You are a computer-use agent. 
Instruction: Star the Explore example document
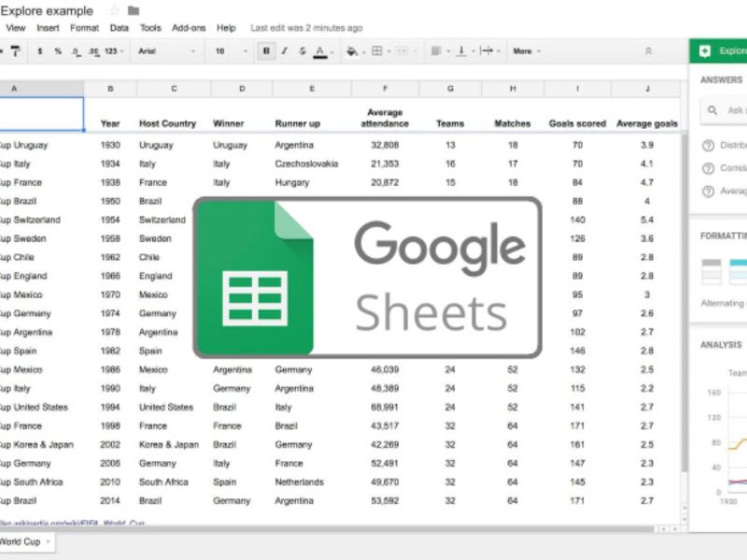[114, 10]
